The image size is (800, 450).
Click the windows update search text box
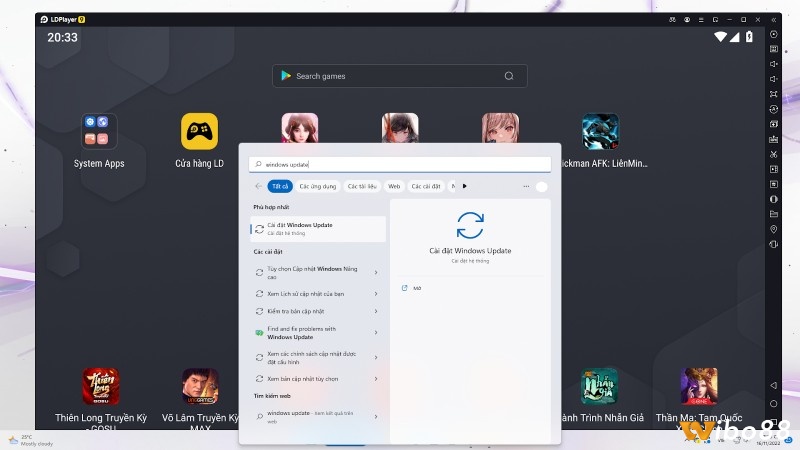point(400,164)
